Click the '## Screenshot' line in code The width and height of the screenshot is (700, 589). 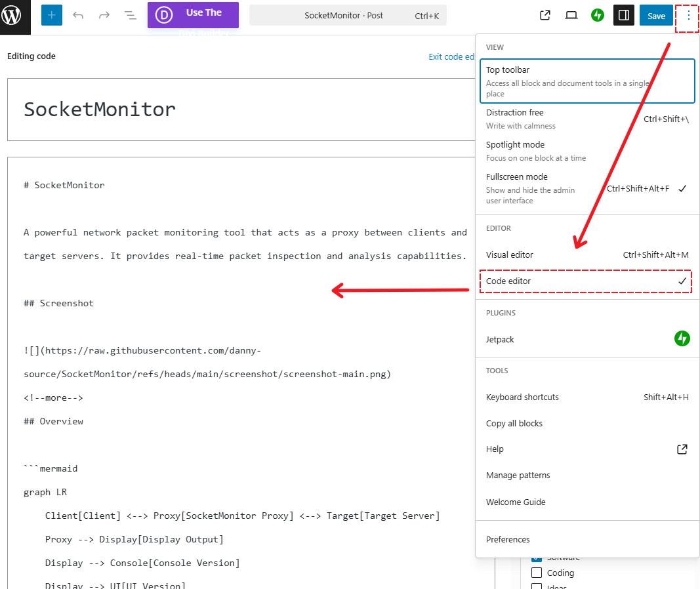[58, 304]
